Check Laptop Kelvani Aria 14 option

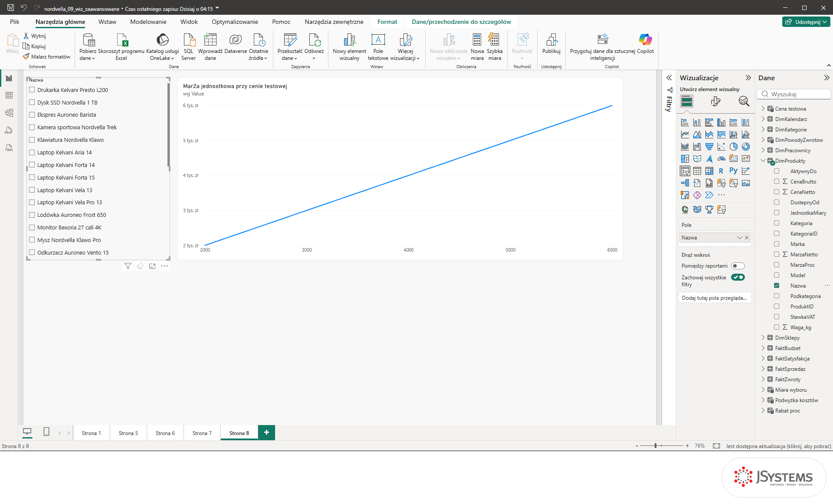[x=32, y=152]
